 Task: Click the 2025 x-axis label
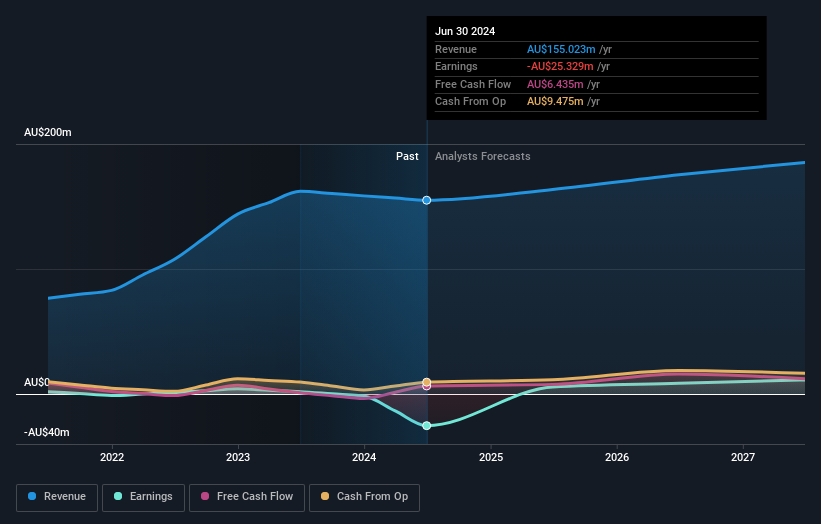click(491, 457)
